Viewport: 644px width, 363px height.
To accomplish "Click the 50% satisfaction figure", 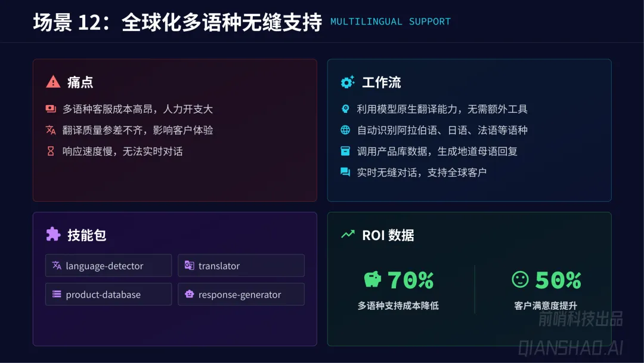I will pos(558,280).
